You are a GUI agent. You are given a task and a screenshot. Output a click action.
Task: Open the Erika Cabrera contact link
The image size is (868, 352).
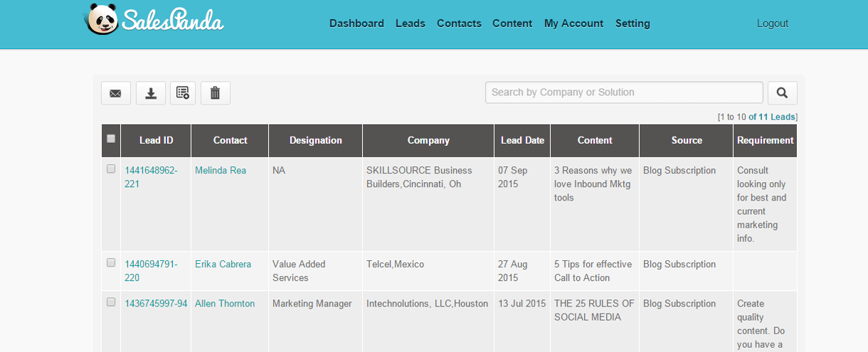click(223, 264)
